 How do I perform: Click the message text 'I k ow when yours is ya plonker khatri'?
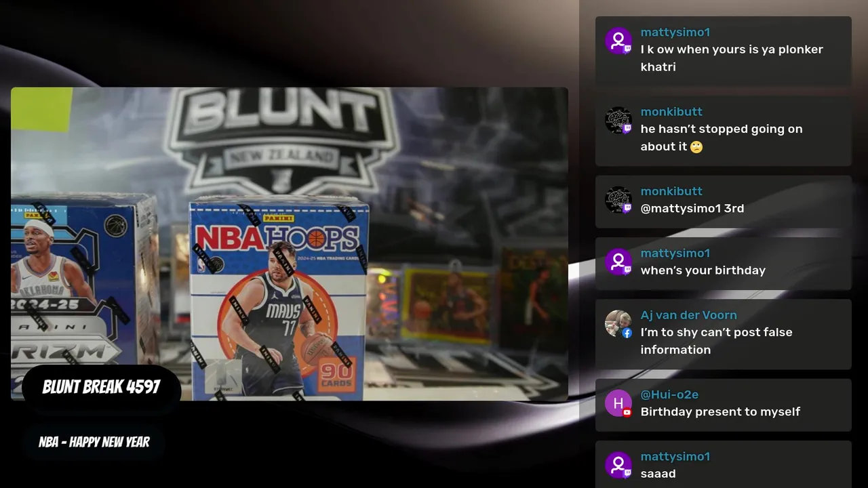(x=732, y=58)
